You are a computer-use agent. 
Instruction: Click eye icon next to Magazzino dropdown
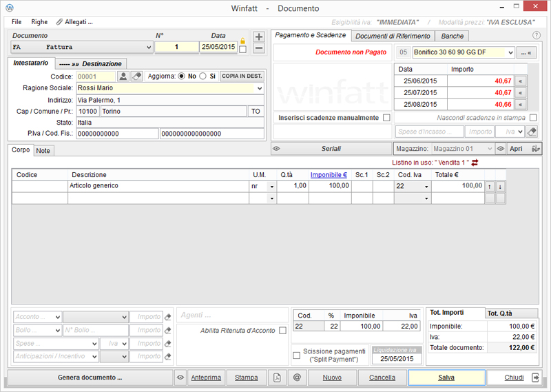501,149
